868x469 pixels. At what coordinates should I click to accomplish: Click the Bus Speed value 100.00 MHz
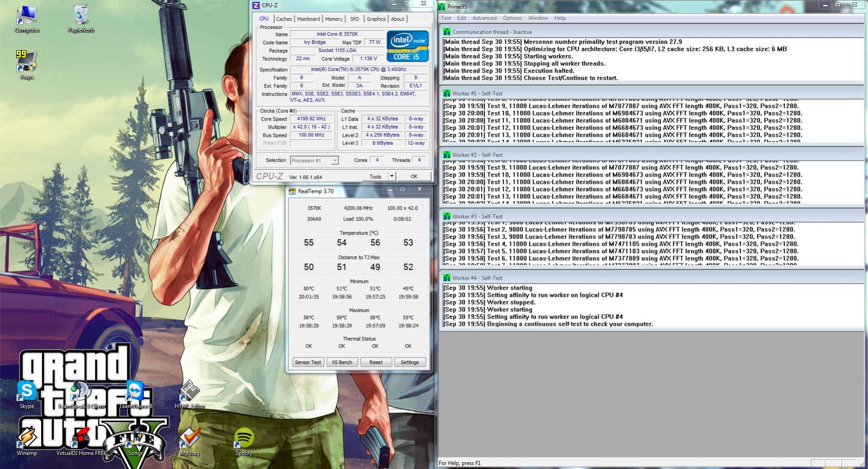coord(311,135)
